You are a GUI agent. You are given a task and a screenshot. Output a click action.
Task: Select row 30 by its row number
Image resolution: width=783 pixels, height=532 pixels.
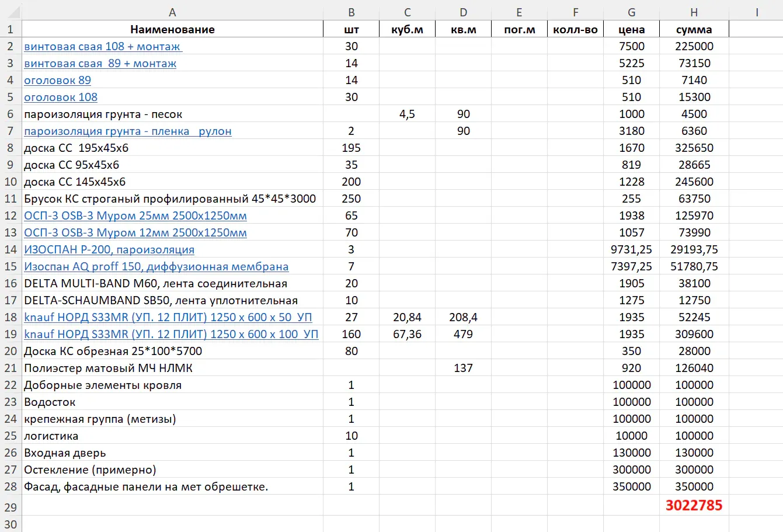pyautogui.click(x=11, y=524)
